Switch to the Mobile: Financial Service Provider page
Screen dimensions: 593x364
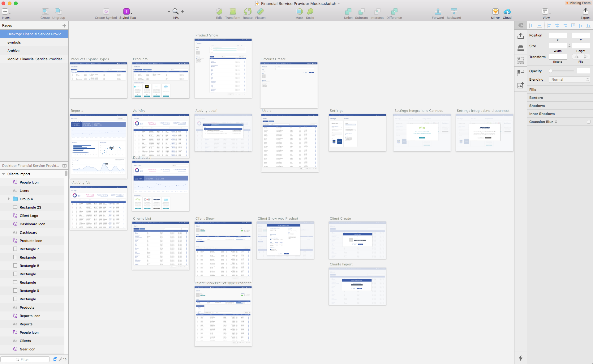coord(34,59)
